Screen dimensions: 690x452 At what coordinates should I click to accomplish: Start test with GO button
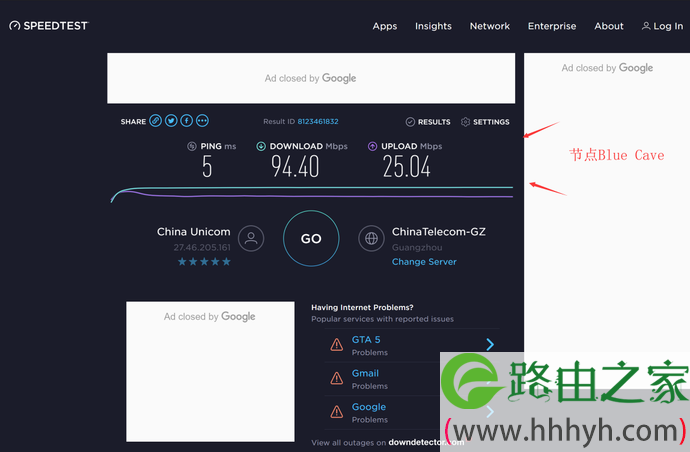tap(311, 238)
